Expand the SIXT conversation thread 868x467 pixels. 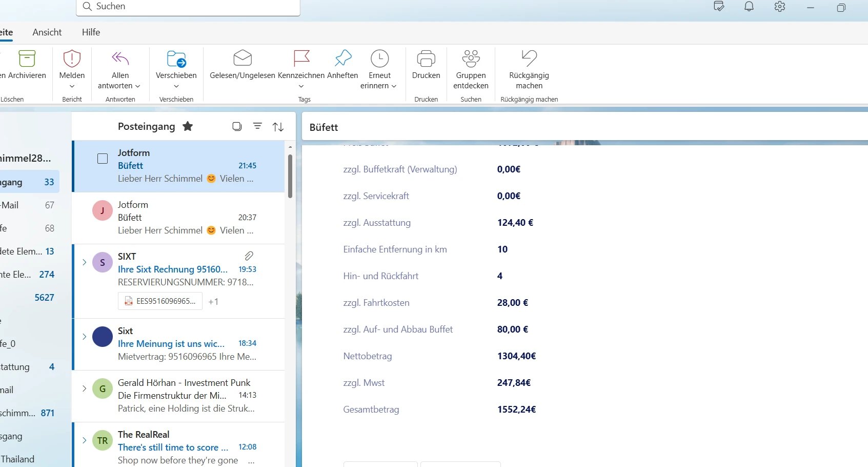[x=85, y=262]
